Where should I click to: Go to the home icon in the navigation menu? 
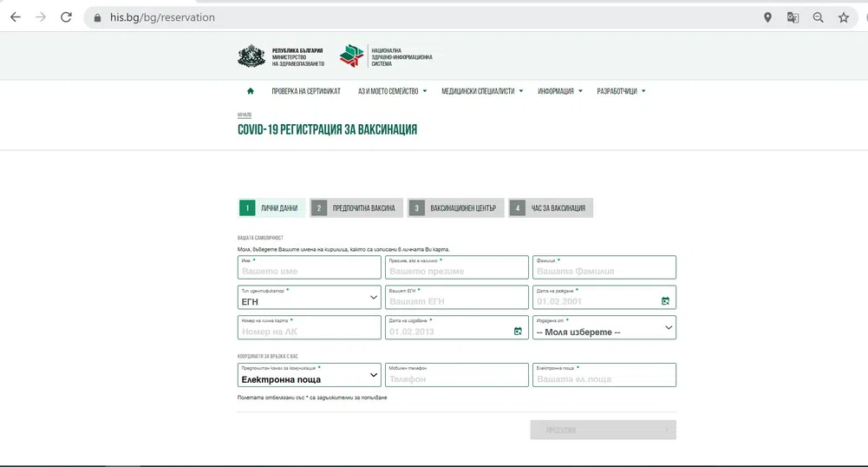(x=251, y=91)
